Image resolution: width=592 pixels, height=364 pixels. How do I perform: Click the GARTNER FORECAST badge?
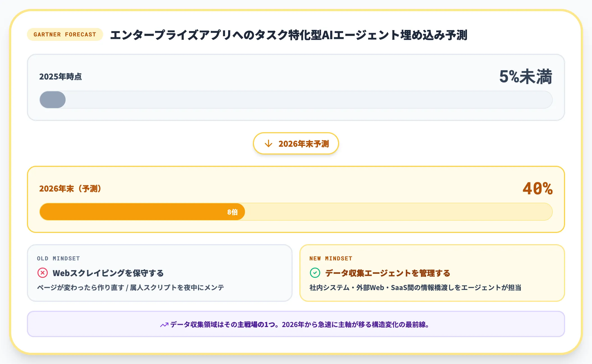65,34
